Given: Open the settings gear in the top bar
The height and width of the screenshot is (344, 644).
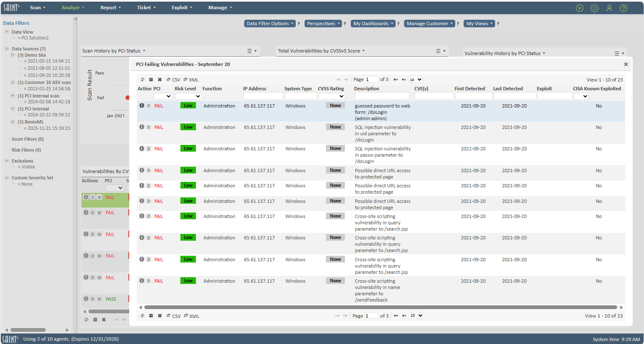Looking at the screenshot, I should [x=594, y=8].
